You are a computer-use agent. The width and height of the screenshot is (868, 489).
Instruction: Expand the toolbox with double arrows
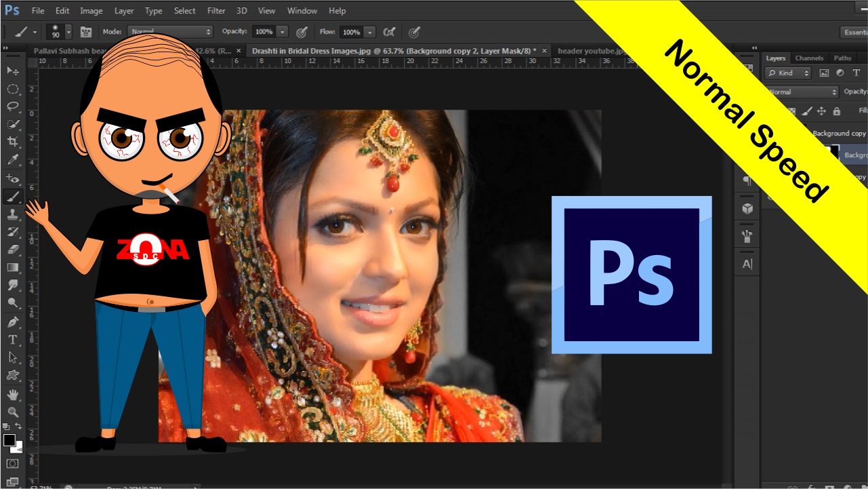(5, 48)
